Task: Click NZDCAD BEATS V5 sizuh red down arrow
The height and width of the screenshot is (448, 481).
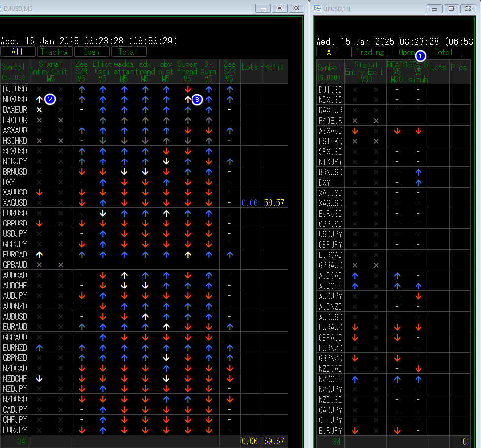Action: point(418,369)
